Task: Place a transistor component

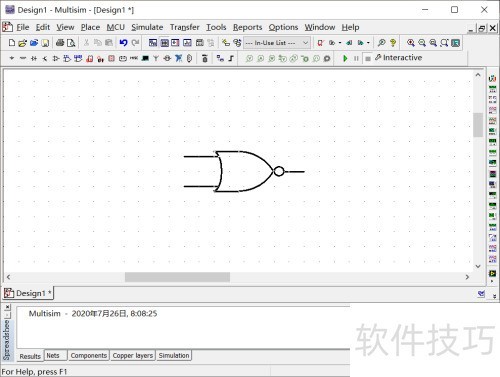Action: (x=45, y=58)
